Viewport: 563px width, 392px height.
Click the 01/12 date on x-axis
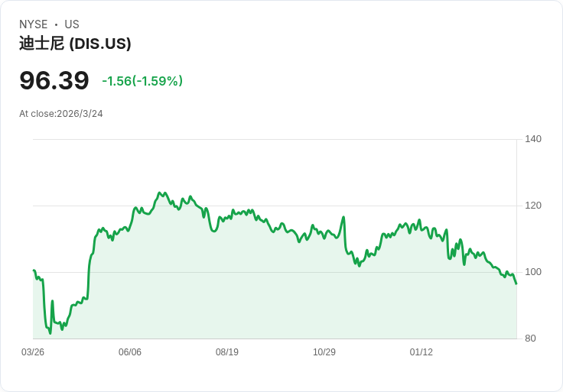click(x=421, y=352)
